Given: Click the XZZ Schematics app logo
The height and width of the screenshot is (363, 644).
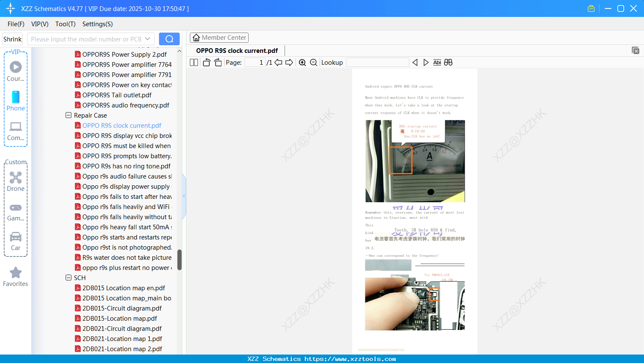Looking at the screenshot, I should [x=11, y=8].
